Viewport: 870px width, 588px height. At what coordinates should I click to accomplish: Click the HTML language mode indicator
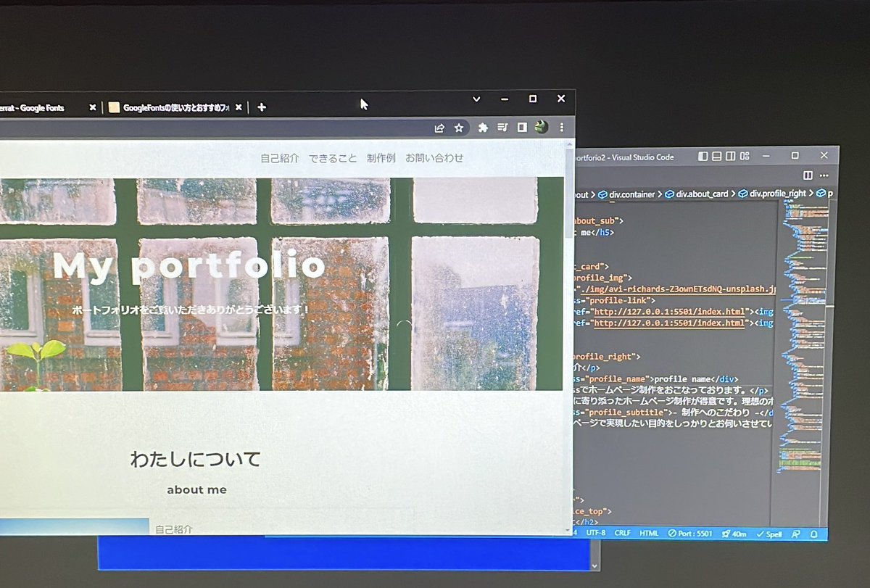click(x=647, y=534)
